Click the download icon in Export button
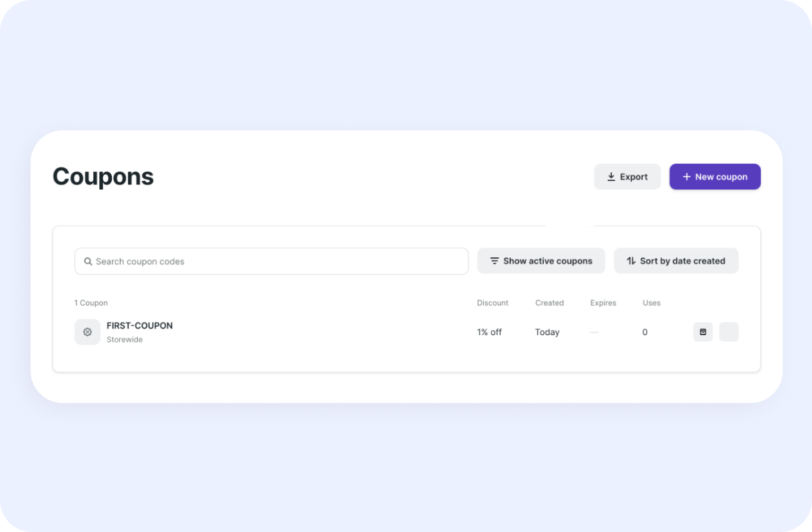This screenshot has height=532, width=812. click(x=611, y=177)
